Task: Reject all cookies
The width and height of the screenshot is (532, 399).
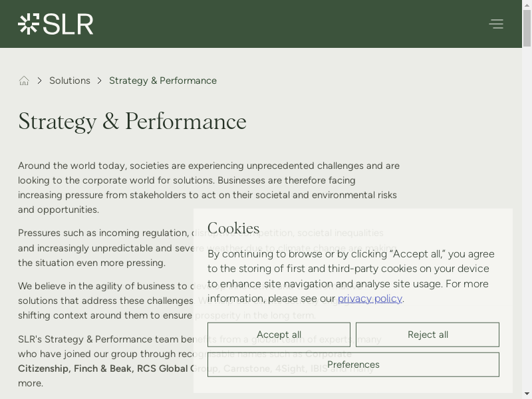Action: point(428,334)
